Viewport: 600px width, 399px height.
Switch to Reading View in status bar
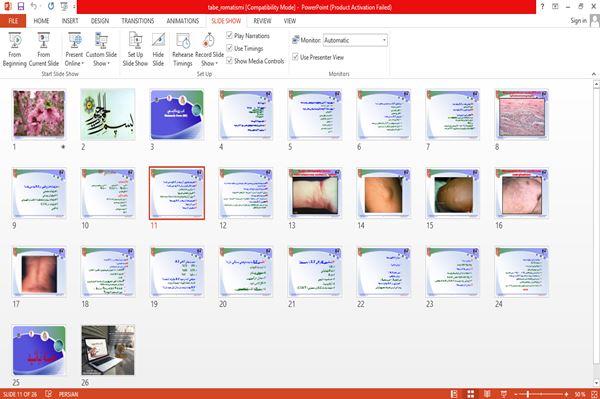487,394
